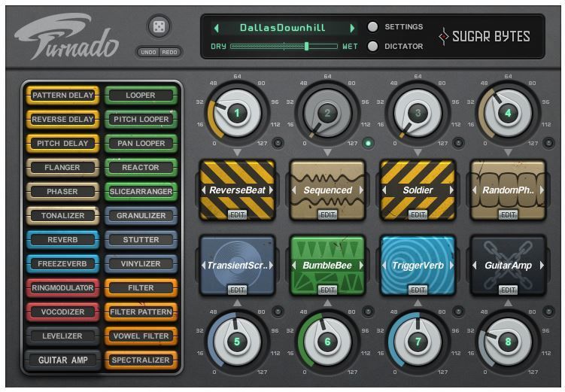Toggle the small LED above knob 7

(x=458, y=311)
